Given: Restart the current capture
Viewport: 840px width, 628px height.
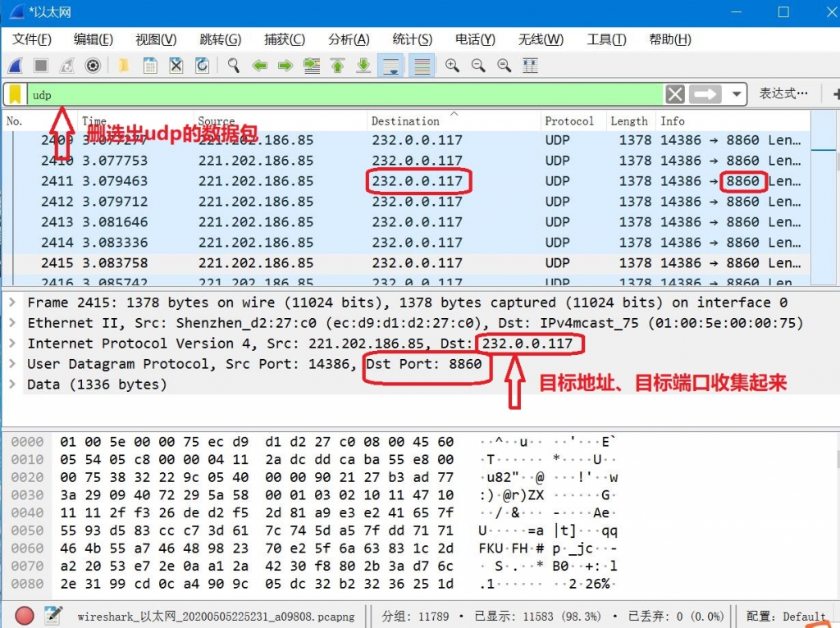Looking at the screenshot, I should pyautogui.click(x=67, y=66).
